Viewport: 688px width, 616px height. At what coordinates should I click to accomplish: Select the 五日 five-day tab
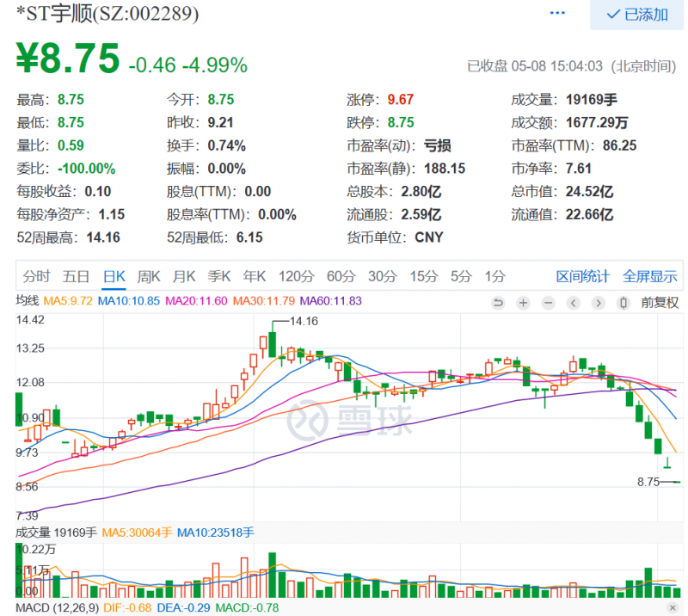[x=76, y=276]
